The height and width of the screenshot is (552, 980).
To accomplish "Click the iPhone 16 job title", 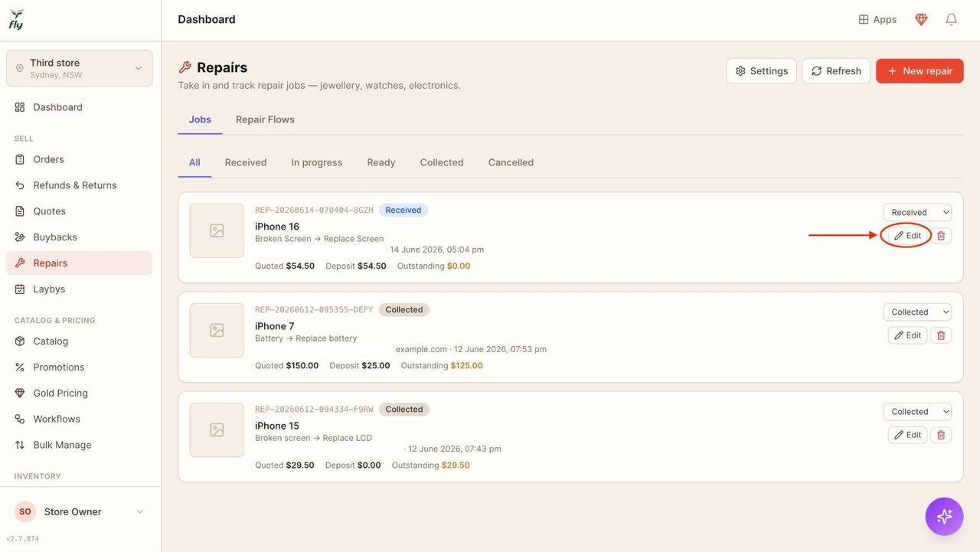I will 277,227.
